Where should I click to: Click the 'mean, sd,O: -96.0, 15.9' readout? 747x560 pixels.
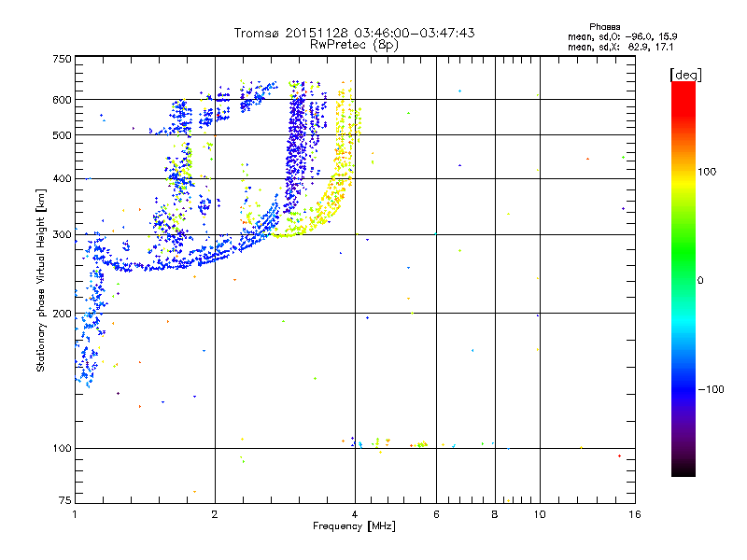pos(622,36)
